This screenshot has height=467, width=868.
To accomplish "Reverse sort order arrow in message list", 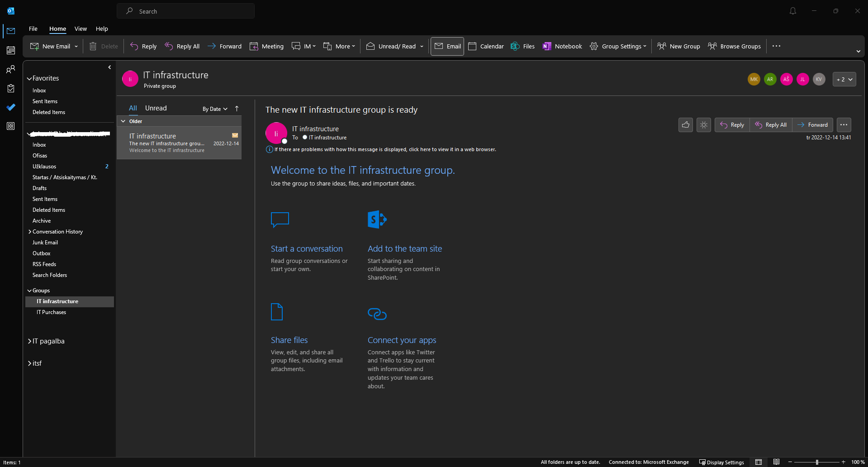I will point(237,109).
